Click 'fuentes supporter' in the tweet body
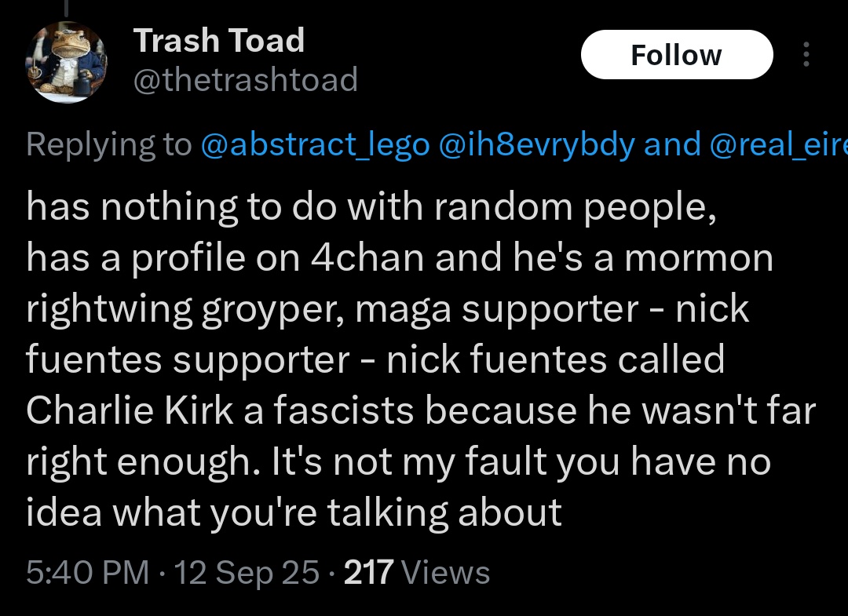This screenshot has width=848, height=616. [188, 360]
